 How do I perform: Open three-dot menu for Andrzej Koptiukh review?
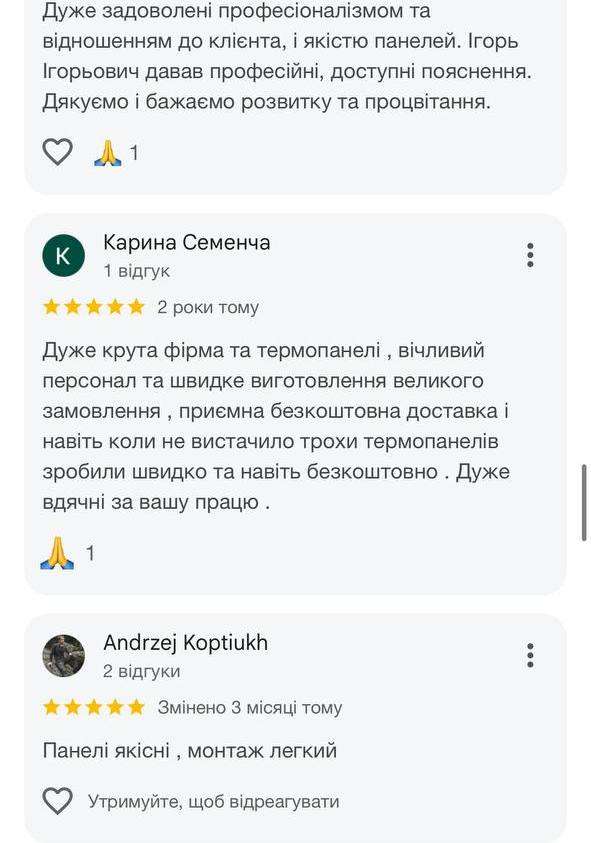530,655
